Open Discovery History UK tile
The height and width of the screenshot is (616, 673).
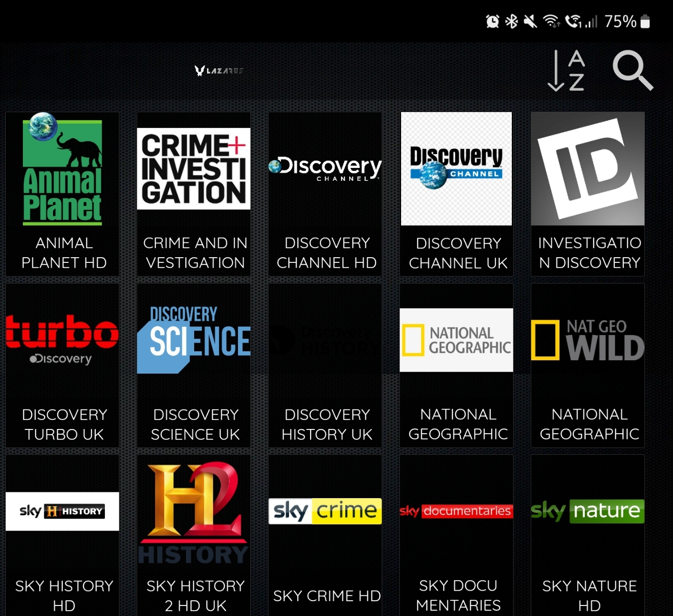[325, 365]
